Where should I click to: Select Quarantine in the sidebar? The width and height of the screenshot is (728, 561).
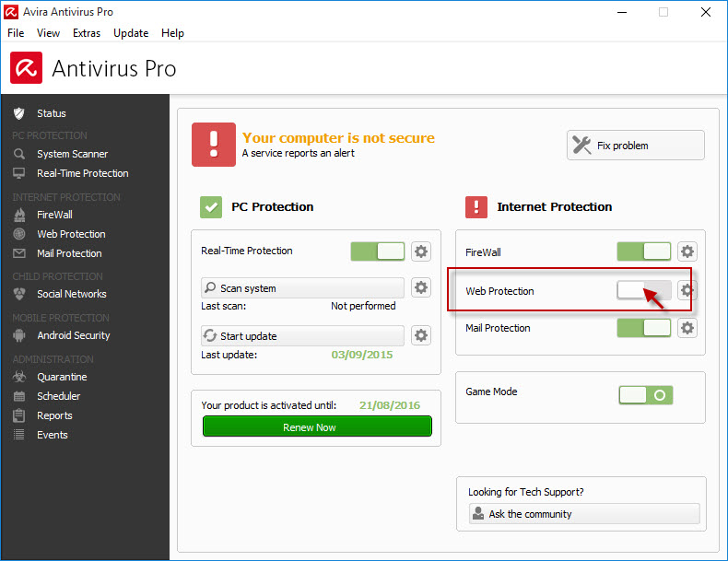point(62,377)
